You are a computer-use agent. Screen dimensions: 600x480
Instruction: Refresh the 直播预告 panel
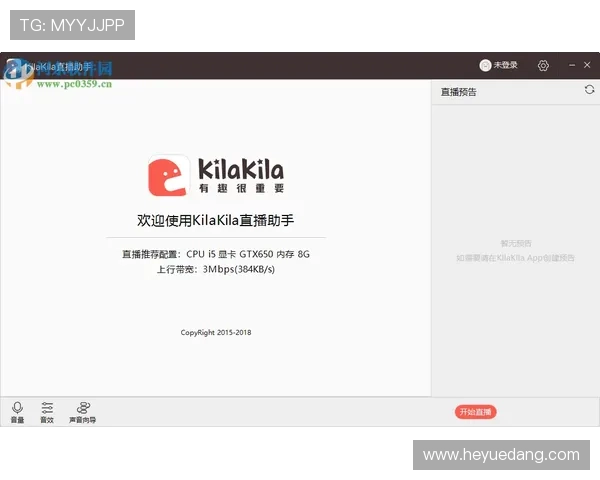[589, 90]
